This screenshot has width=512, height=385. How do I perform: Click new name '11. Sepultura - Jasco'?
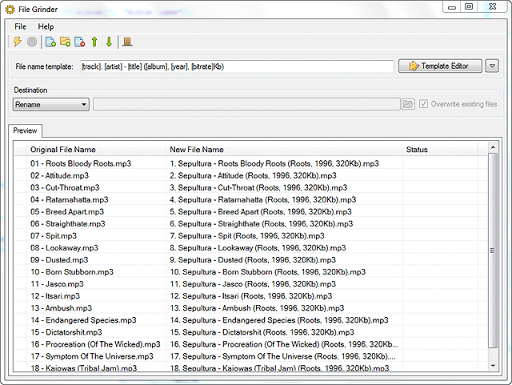coord(252,284)
